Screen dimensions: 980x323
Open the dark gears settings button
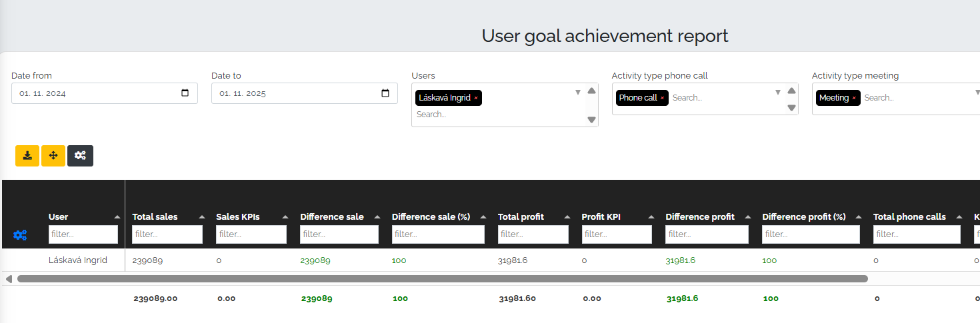tap(80, 156)
